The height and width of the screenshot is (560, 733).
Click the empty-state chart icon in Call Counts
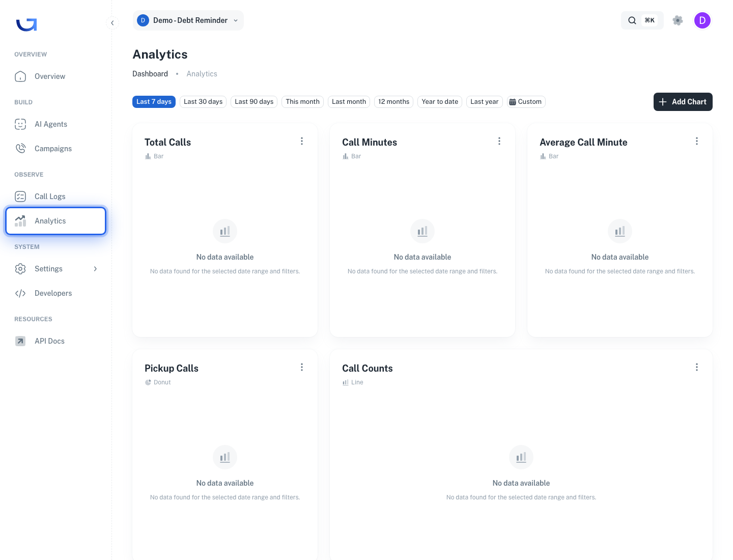tap(521, 457)
